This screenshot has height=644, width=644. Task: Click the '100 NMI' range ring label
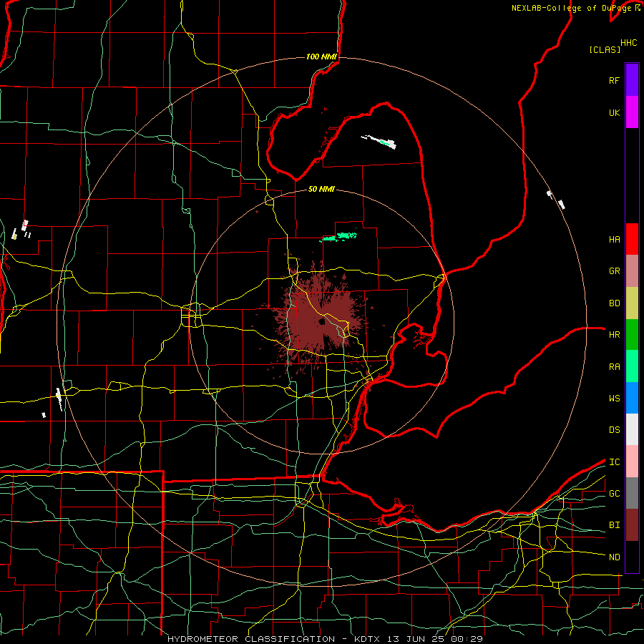click(321, 57)
